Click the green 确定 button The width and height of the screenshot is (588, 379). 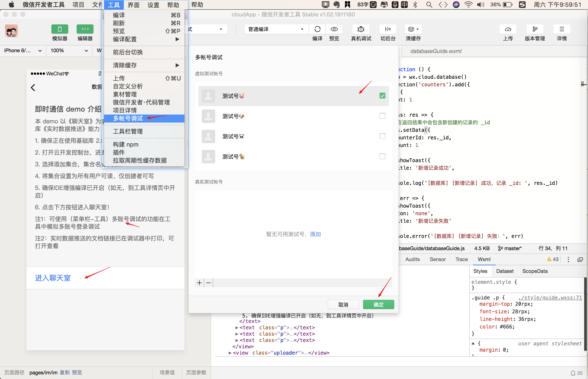[x=378, y=305]
